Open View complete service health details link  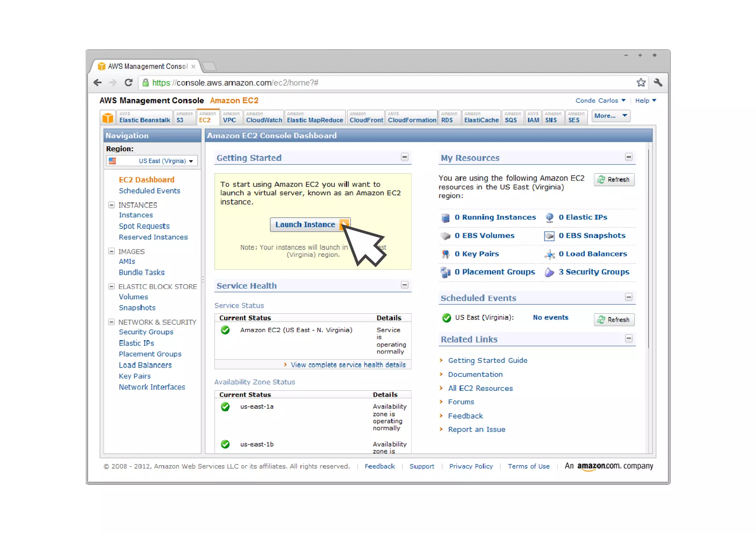point(348,365)
